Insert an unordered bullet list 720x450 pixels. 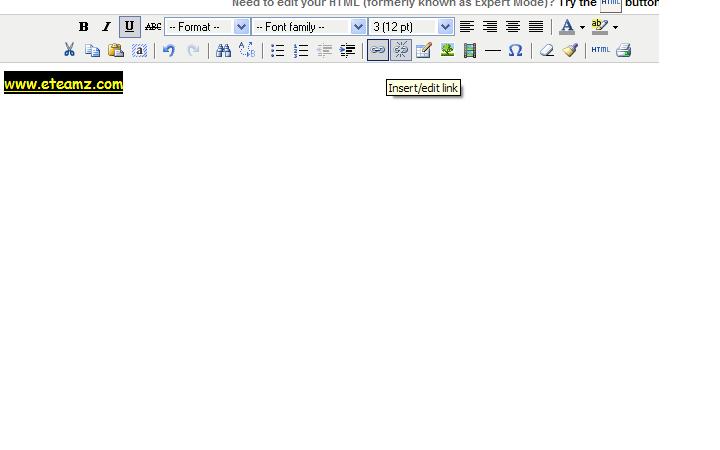pos(277,50)
